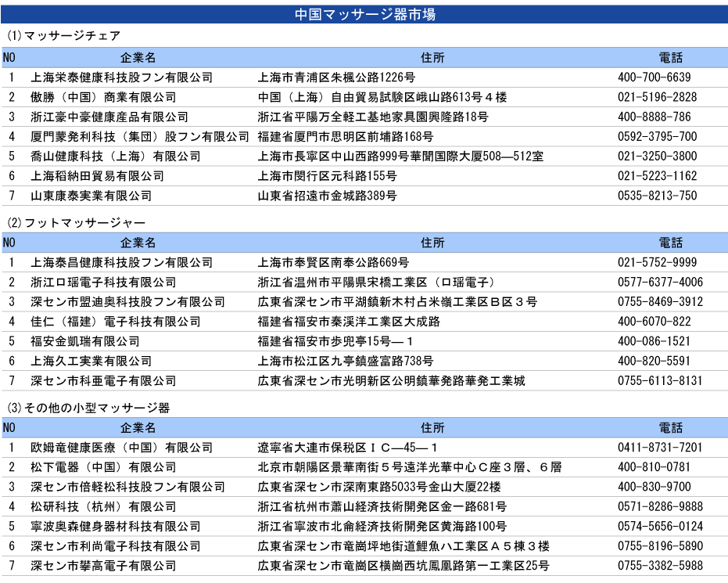This screenshot has height=583, width=728.
Task: Click "厦門蒙発利科技（集団）股フン有限公司"
Action: point(140,137)
